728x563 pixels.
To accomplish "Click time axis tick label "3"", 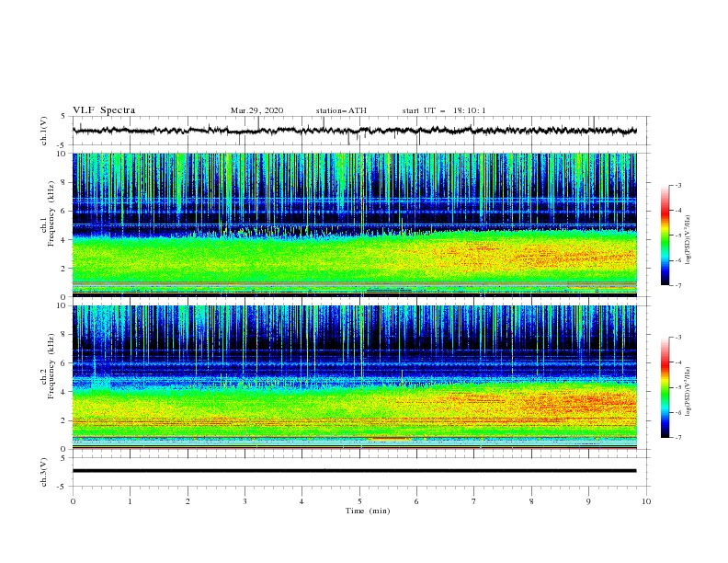I will [245, 501].
